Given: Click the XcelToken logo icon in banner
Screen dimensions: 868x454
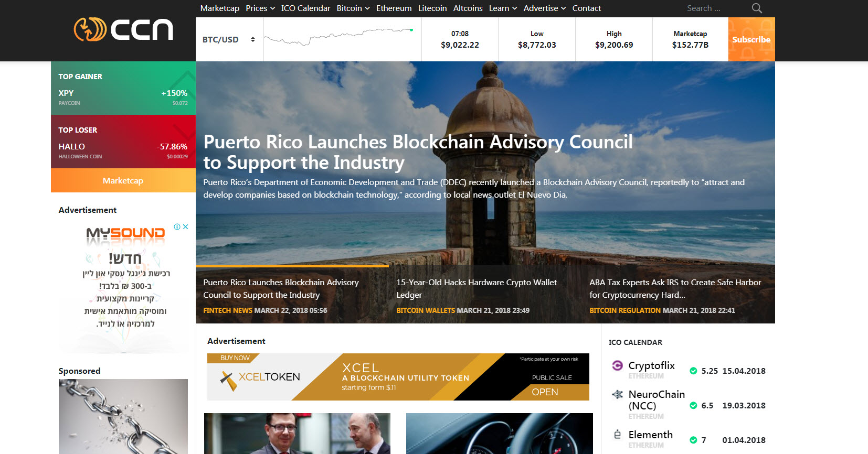Looking at the screenshot, I should [228, 381].
